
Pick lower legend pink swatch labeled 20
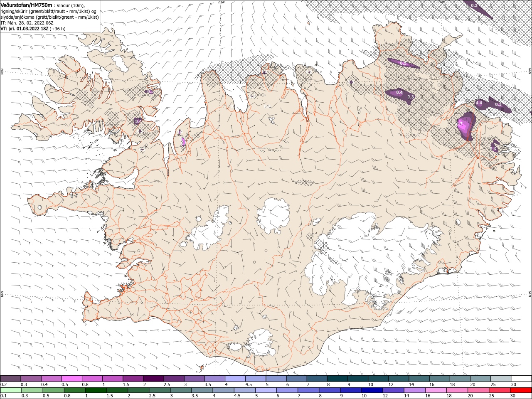(478, 390)
